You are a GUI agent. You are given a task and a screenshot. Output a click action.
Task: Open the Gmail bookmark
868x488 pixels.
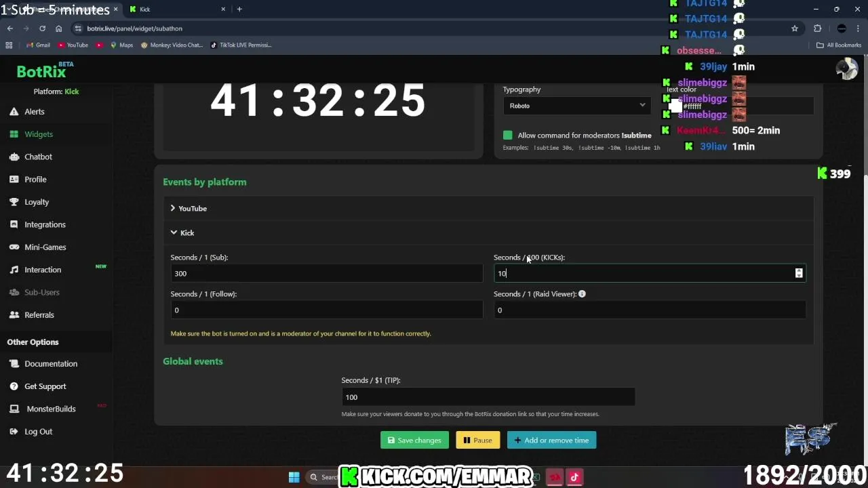pos(38,45)
